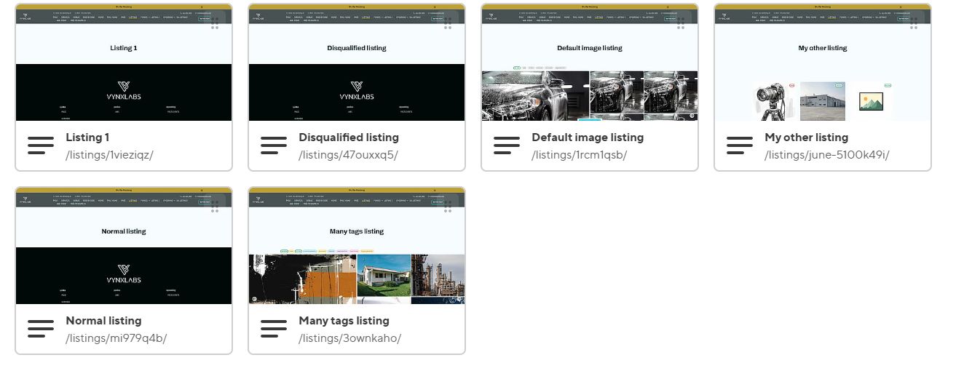Open the Default image listing preview thumbnail
980x371 pixels.
[x=590, y=73]
